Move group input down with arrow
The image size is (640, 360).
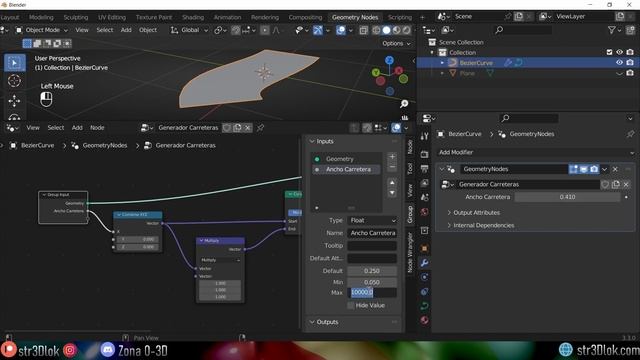tap(392, 193)
